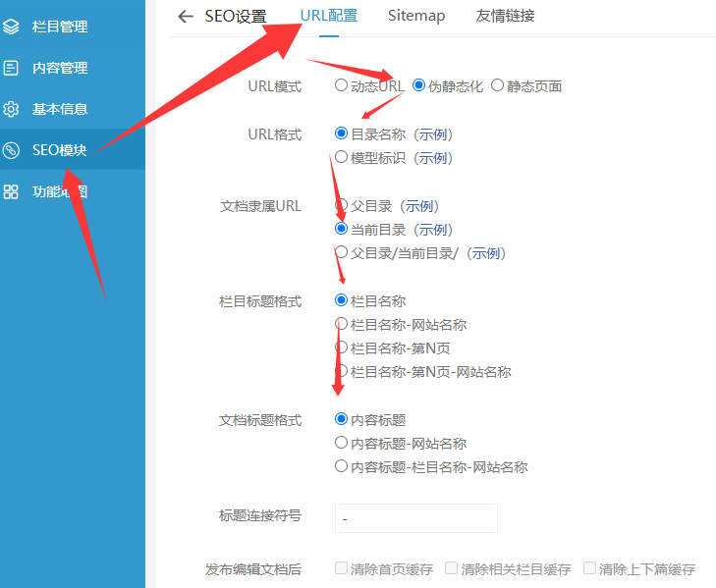Viewport: 716px width, 588px height.
Task: Enable the 清除首页缓存 checkbox
Action: point(341,568)
